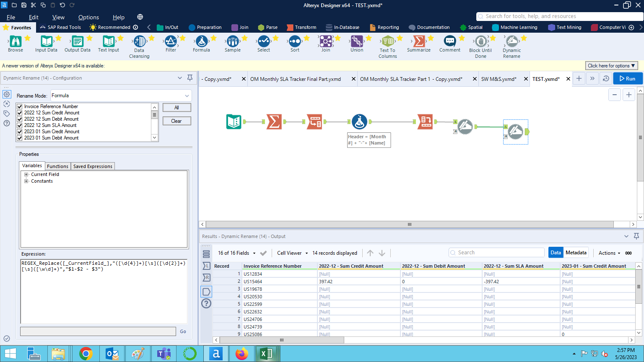Screen dimensions: 644x362
Task: Open the Actions dropdown in Results panel
Action: pos(609,253)
